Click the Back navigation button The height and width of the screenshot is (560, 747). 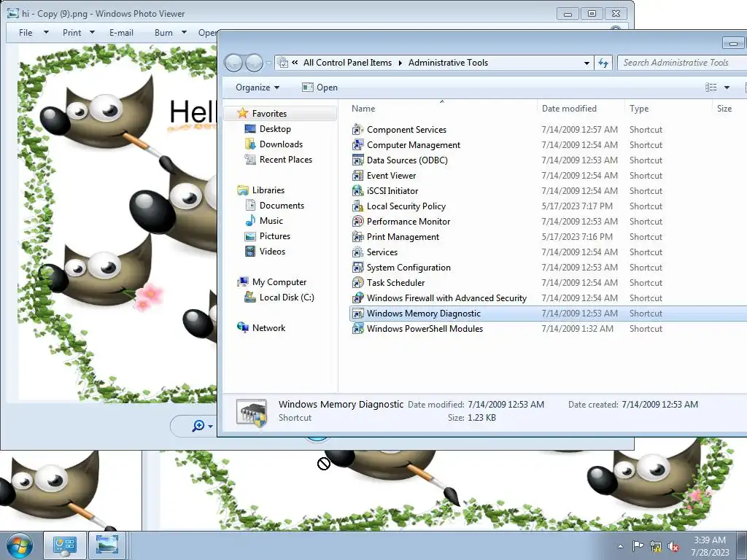click(233, 63)
